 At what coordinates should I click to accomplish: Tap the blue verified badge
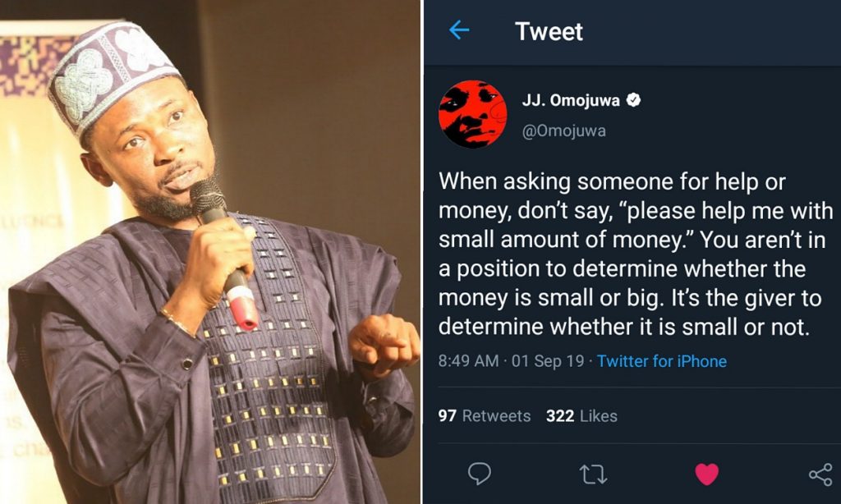633,101
